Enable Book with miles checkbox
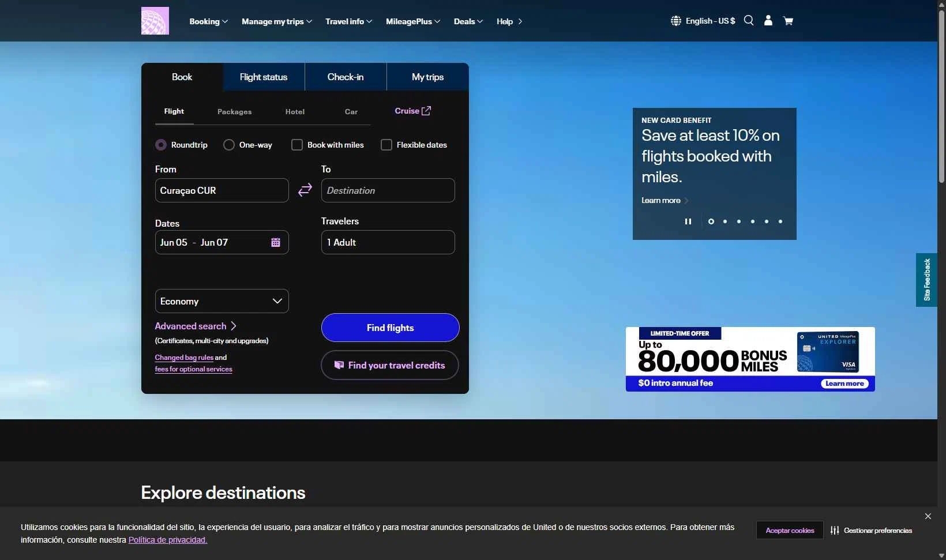This screenshot has height=560, width=946. click(297, 145)
